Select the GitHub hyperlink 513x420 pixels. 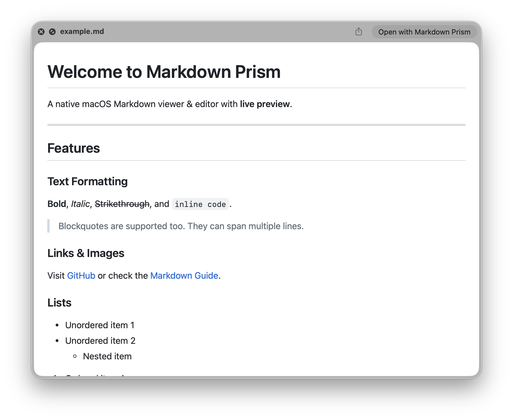(x=81, y=275)
